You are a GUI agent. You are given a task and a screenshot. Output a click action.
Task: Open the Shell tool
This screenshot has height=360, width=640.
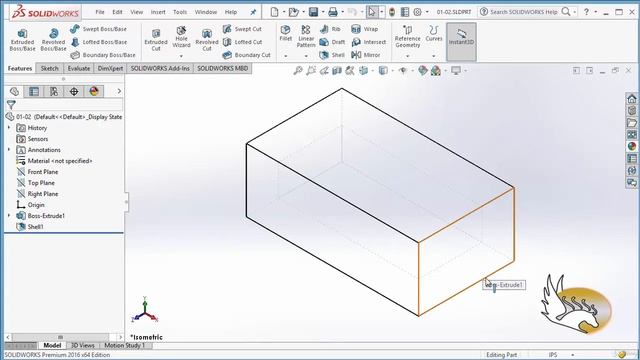click(x=332, y=55)
